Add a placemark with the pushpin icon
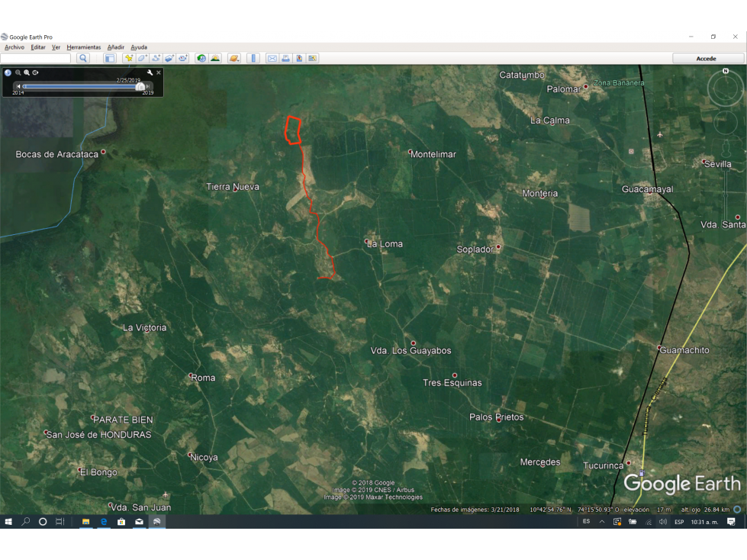The image size is (747, 560). [129, 58]
